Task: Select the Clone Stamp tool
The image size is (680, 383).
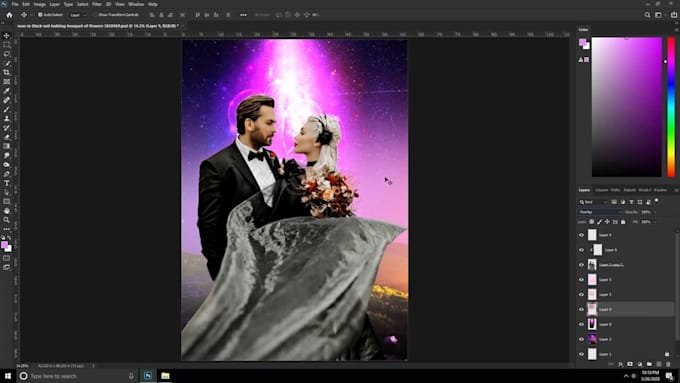Action: [7, 118]
